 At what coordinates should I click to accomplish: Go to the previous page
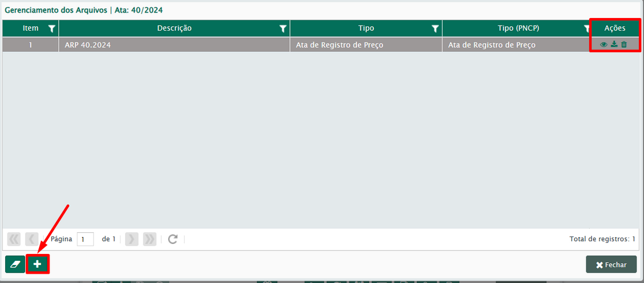[x=31, y=239]
